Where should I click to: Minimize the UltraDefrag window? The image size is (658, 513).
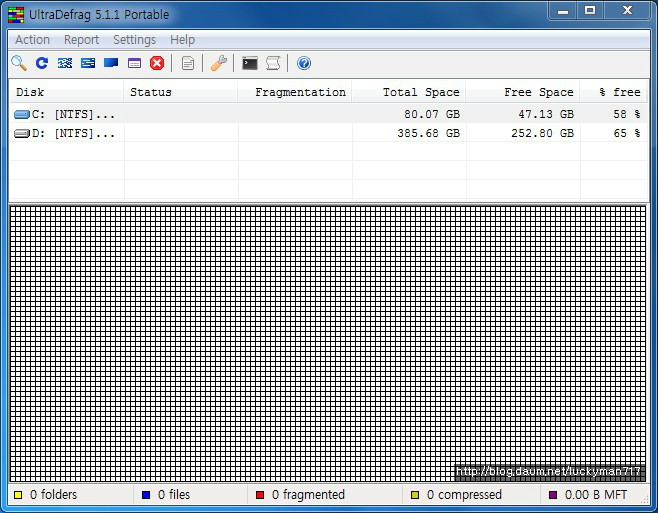(x=563, y=10)
